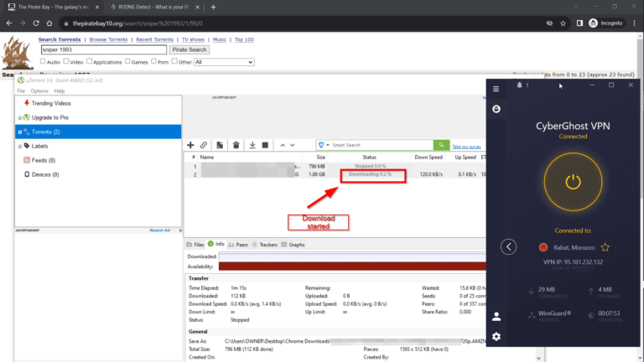This screenshot has height=362, width=644.
Task: Favorite Rabat, Morocco with the star icon
Action: pos(605,247)
